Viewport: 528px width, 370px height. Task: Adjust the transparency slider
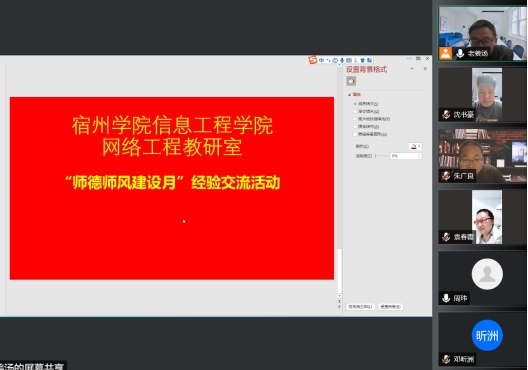[x=381, y=156]
